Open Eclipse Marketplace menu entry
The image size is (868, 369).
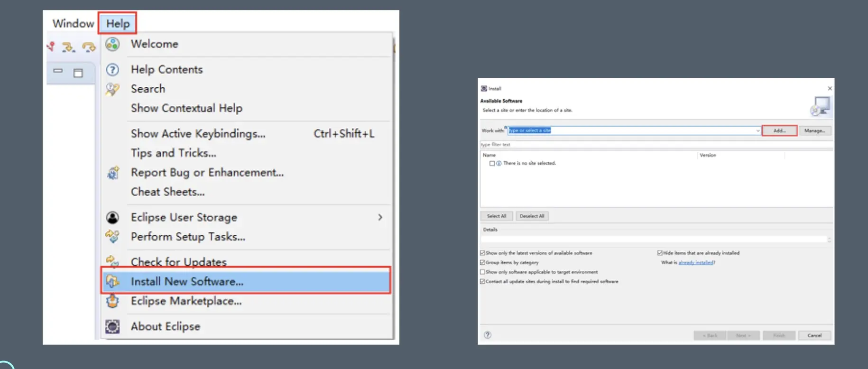pos(186,301)
